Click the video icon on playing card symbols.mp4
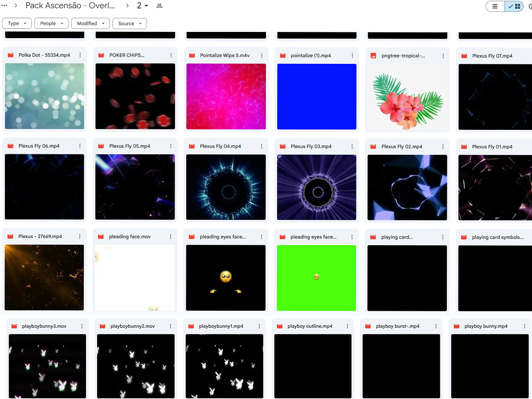The height and width of the screenshot is (399, 532). click(463, 237)
